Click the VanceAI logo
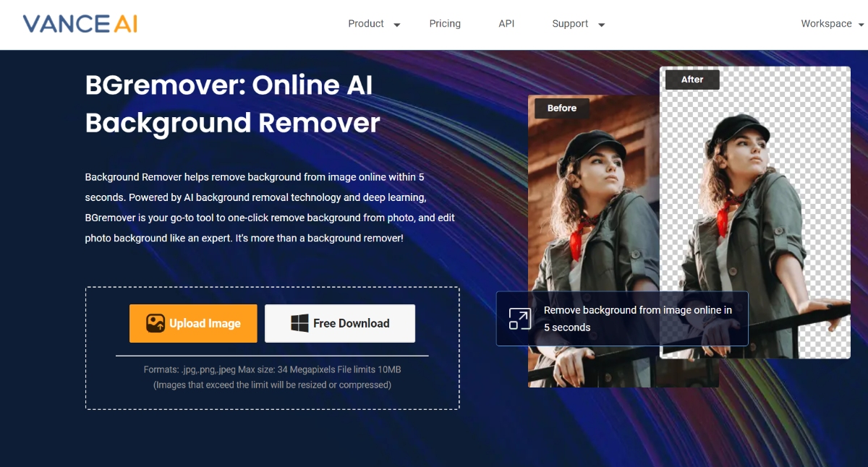This screenshot has height=467, width=868. click(80, 24)
